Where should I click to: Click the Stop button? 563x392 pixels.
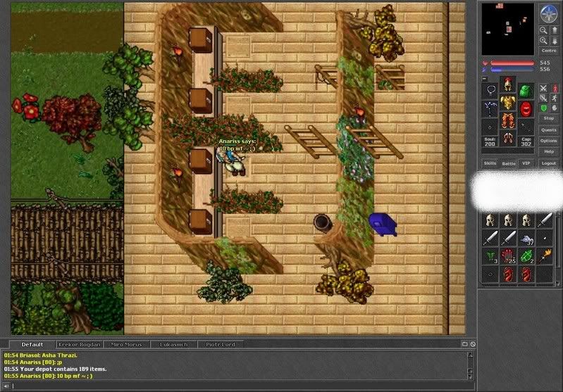[x=549, y=118]
